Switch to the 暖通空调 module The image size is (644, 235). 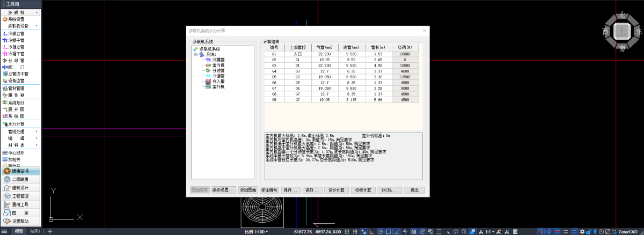tap(21, 171)
